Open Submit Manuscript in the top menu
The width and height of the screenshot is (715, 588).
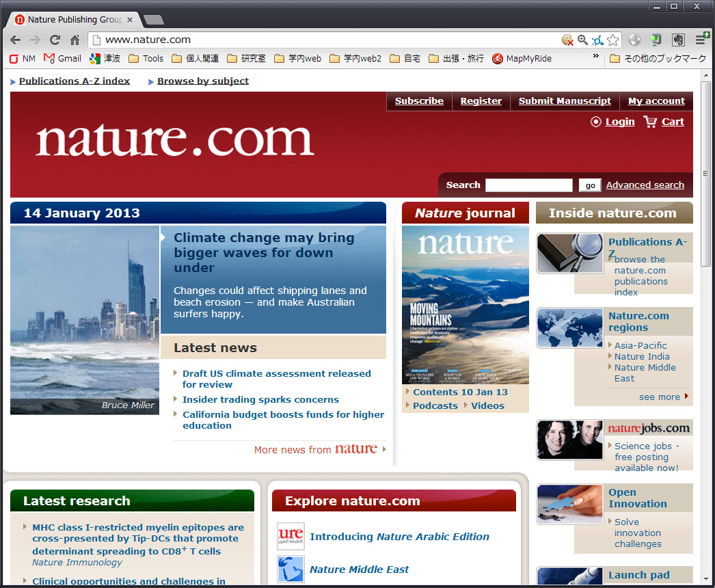pyautogui.click(x=565, y=101)
